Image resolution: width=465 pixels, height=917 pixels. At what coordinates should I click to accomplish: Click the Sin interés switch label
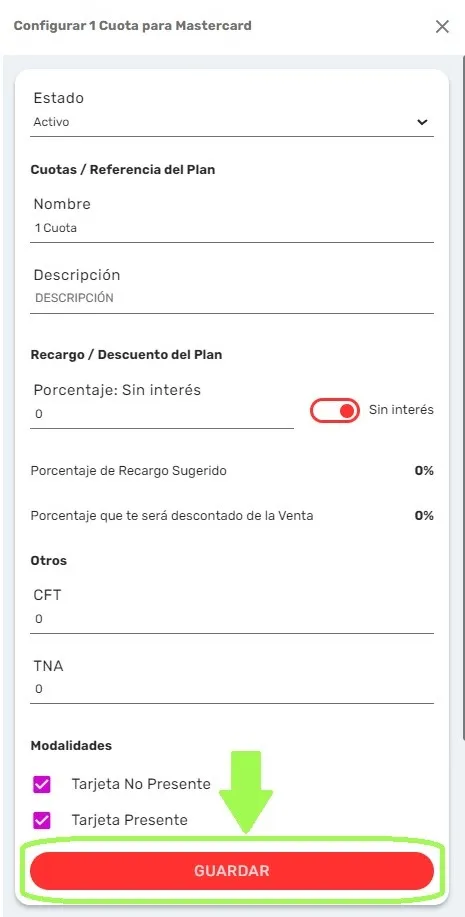coord(401,410)
